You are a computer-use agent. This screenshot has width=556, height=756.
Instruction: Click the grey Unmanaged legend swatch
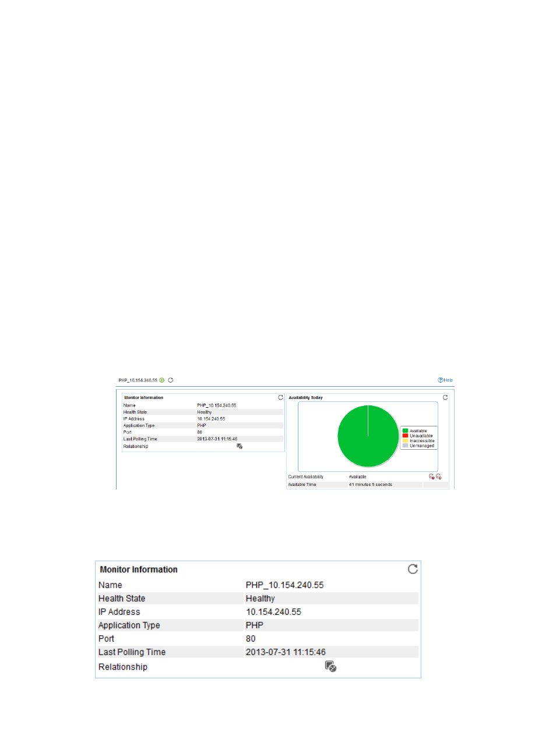pyautogui.click(x=406, y=446)
